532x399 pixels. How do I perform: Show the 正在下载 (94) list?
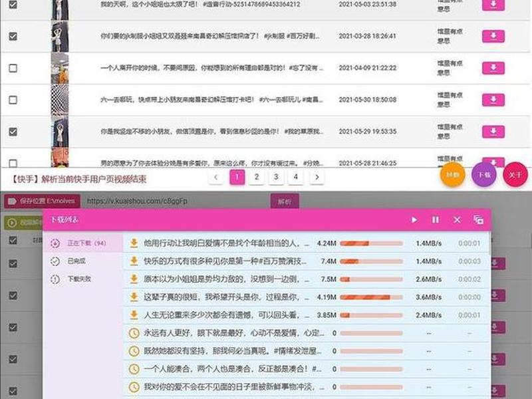[82, 243]
